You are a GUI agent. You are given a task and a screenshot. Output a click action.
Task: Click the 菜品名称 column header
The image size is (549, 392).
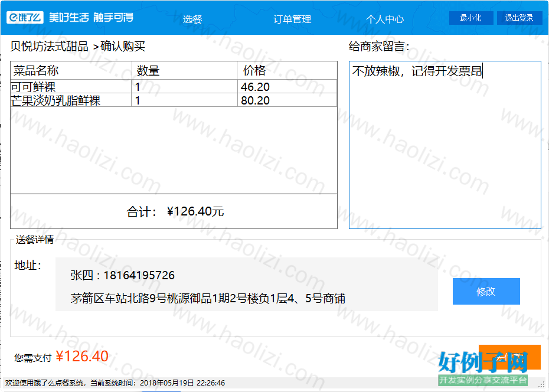click(71, 70)
